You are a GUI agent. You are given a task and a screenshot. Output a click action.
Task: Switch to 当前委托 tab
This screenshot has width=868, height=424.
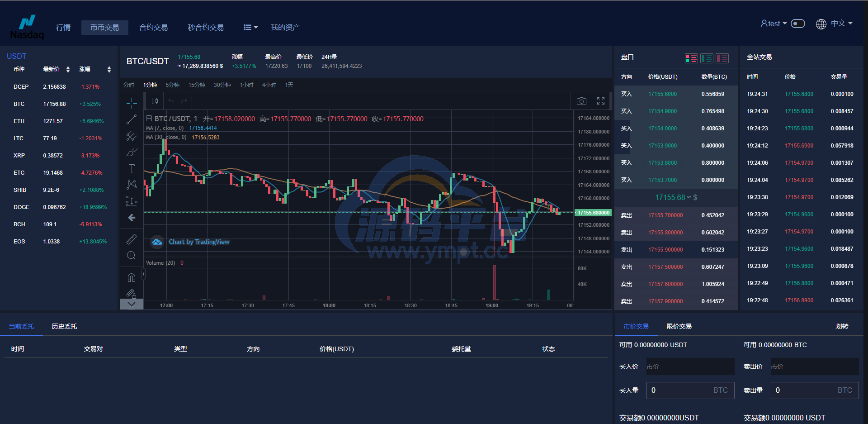click(x=21, y=326)
